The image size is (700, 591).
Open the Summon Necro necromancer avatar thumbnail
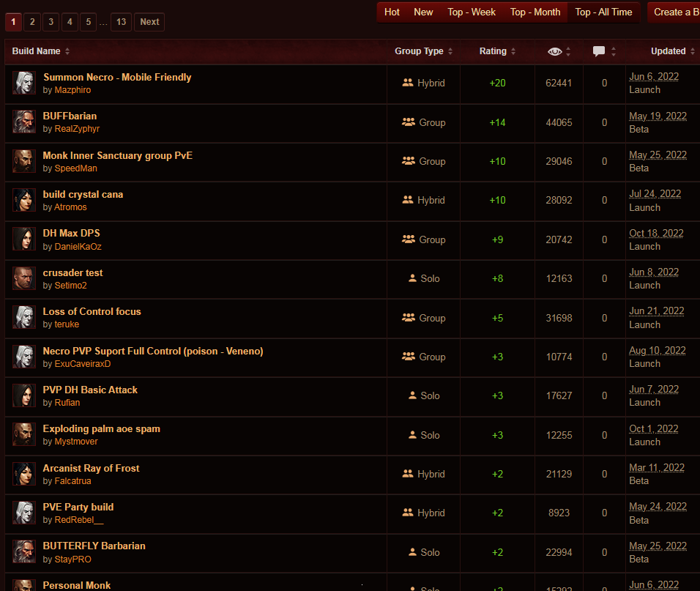point(23,83)
